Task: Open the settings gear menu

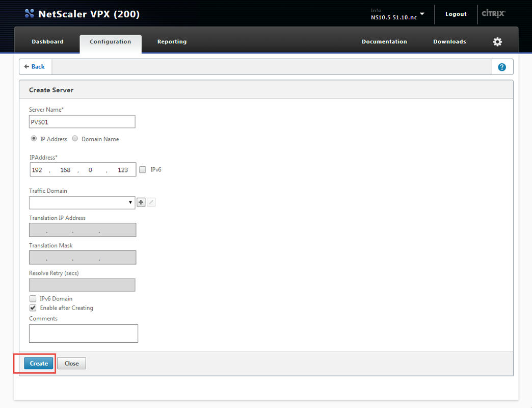Action: click(x=497, y=42)
